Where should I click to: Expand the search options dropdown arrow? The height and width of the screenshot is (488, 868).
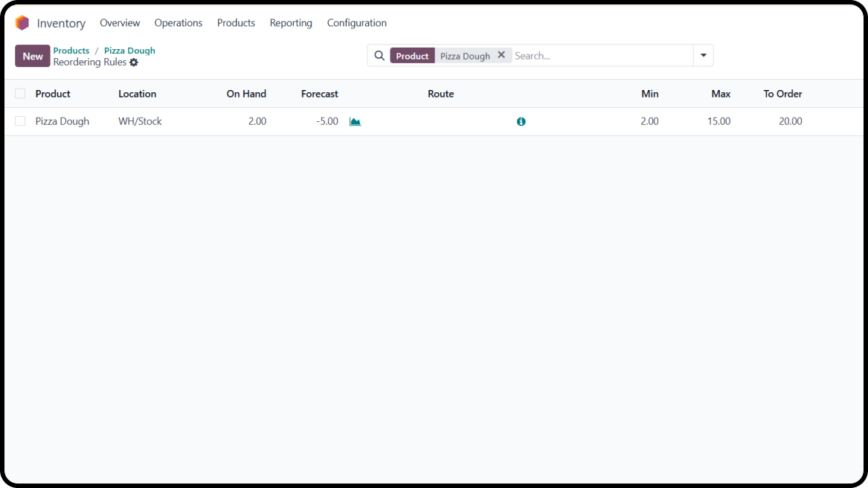(x=703, y=56)
